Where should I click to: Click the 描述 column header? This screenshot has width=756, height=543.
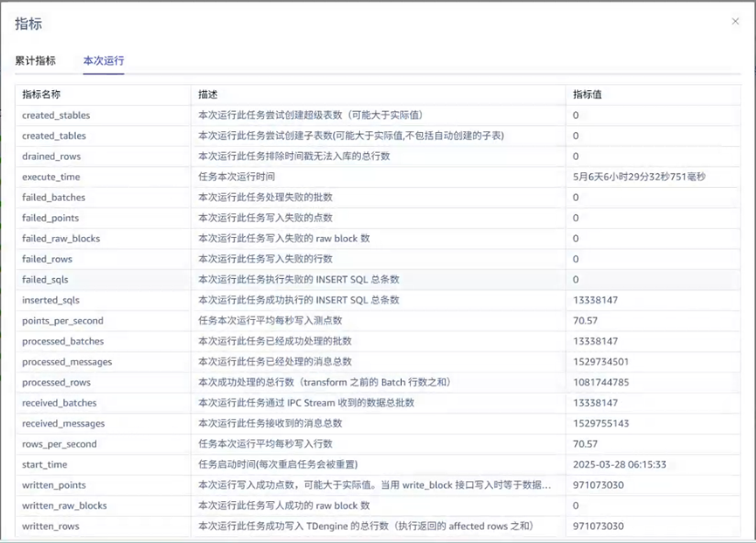pyautogui.click(x=208, y=94)
